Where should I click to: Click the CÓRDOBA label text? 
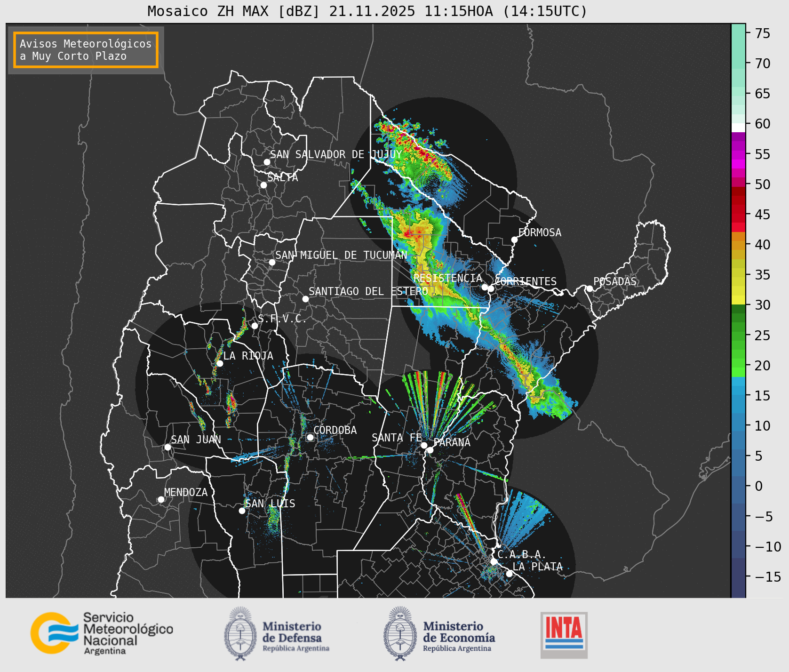(x=335, y=430)
